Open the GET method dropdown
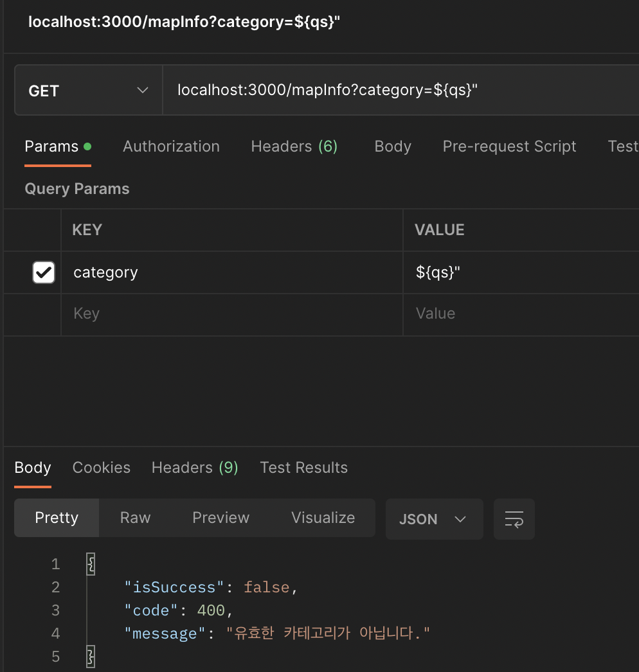 (x=88, y=91)
